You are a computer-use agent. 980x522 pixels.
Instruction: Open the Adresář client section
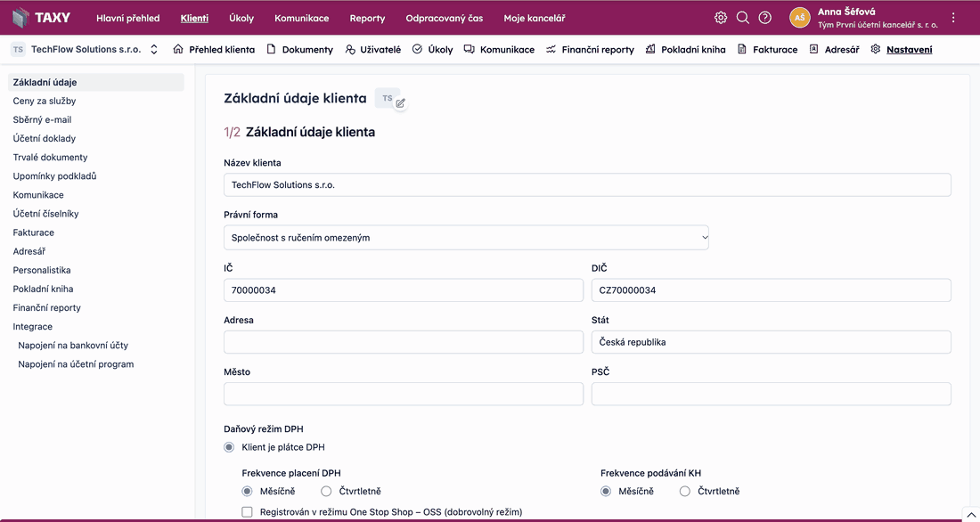835,49
